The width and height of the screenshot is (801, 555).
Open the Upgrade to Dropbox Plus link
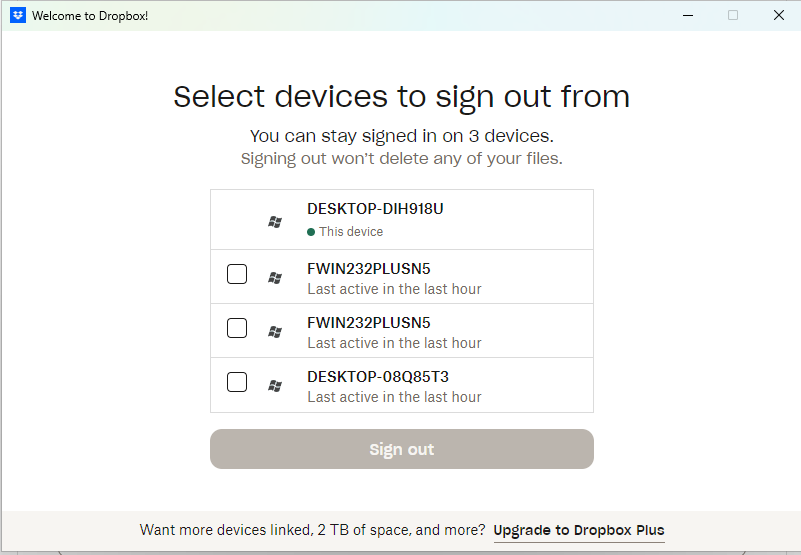point(579,530)
